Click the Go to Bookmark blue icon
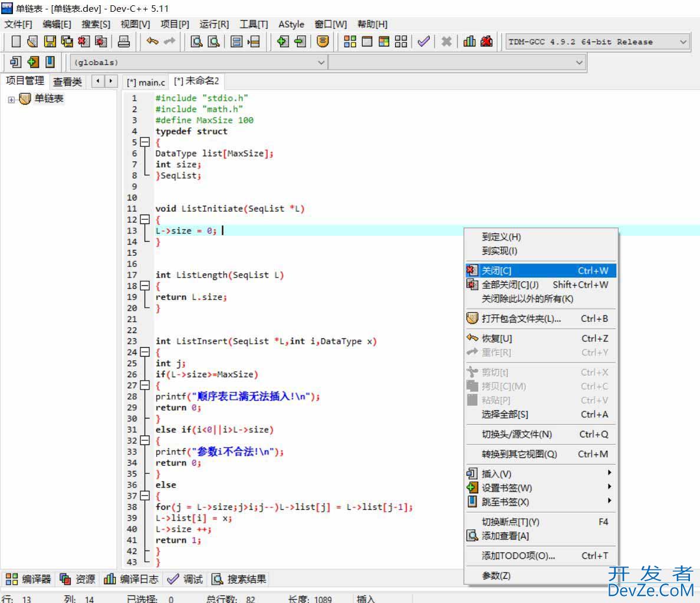 click(x=50, y=62)
